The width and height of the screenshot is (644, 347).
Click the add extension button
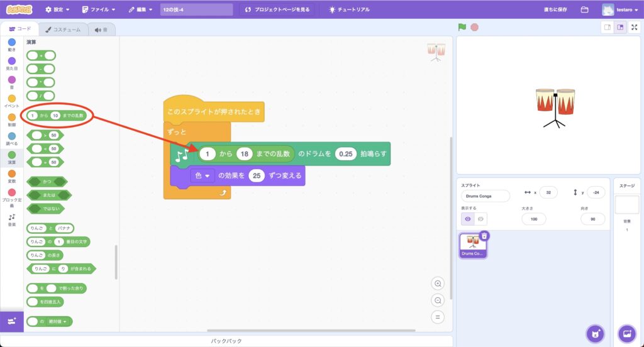coord(11,321)
